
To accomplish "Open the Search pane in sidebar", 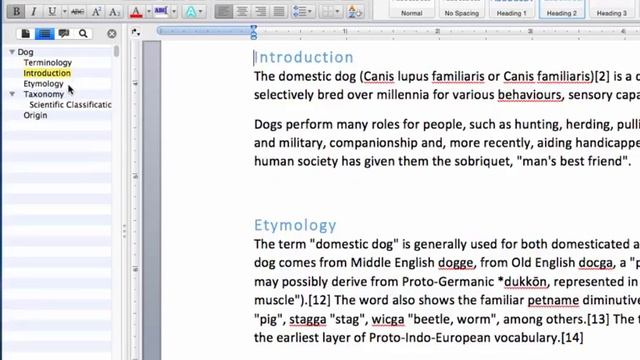I will [83, 33].
